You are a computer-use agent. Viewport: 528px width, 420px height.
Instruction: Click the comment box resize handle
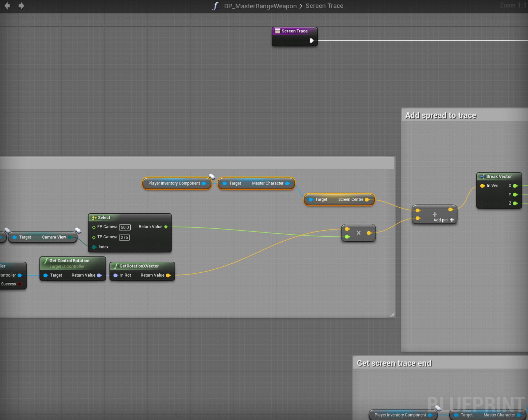pos(392,314)
